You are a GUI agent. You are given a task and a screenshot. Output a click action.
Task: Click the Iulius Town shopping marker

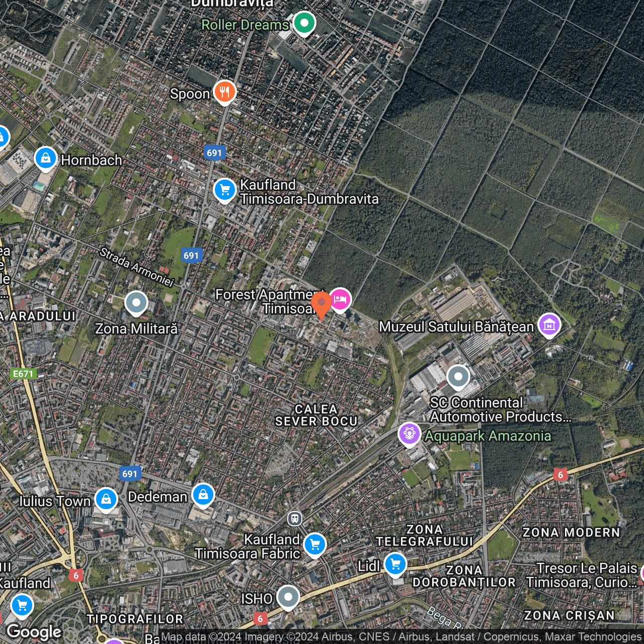click(x=106, y=499)
